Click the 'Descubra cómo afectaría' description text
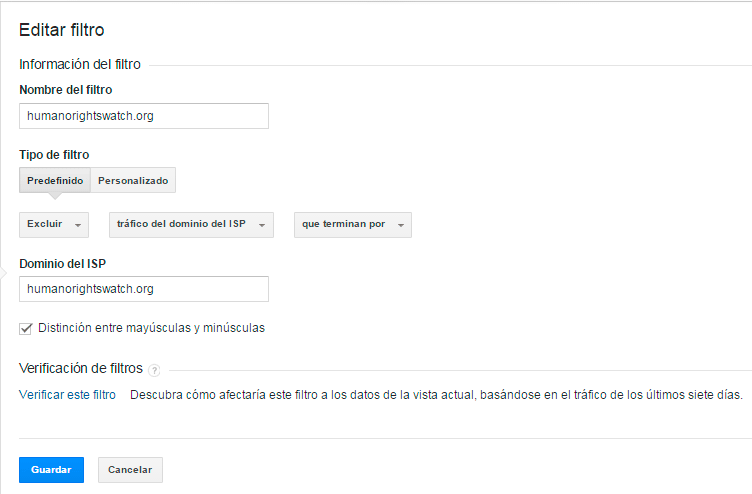This screenshot has height=494, width=752. pyautogui.click(x=436, y=395)
